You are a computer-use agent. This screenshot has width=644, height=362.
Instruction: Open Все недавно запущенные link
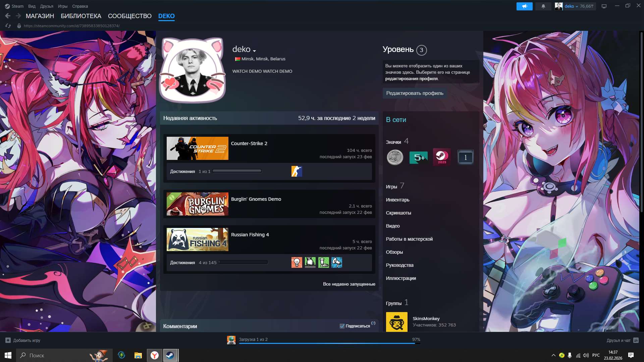[349, 284]
